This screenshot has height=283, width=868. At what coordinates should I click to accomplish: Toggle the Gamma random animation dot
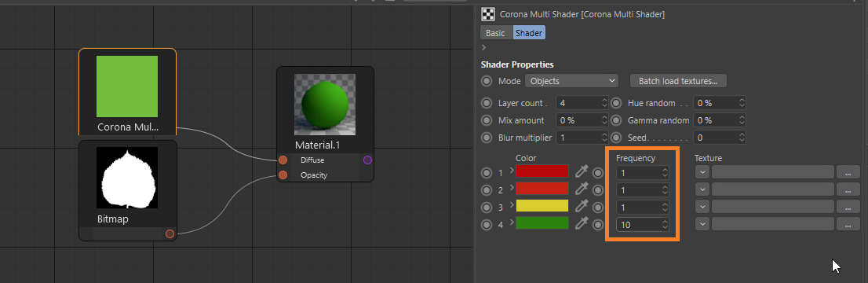(616, 120)
